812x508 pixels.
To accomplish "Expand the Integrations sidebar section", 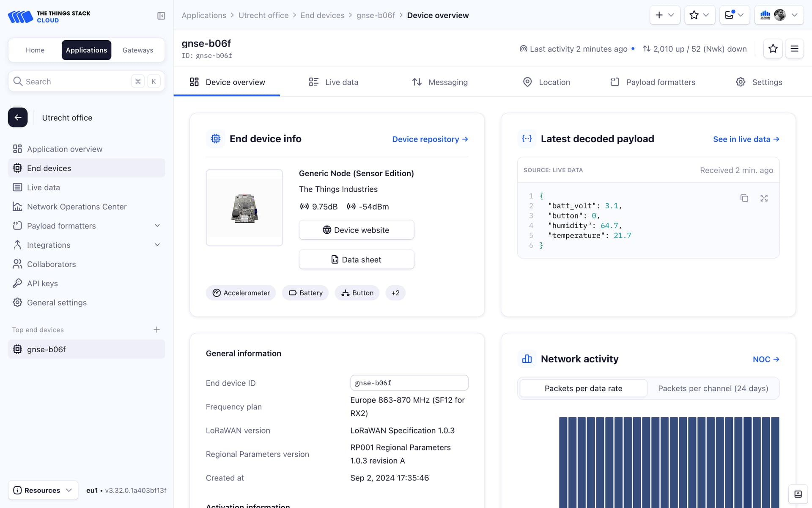I will pos(157,245).
